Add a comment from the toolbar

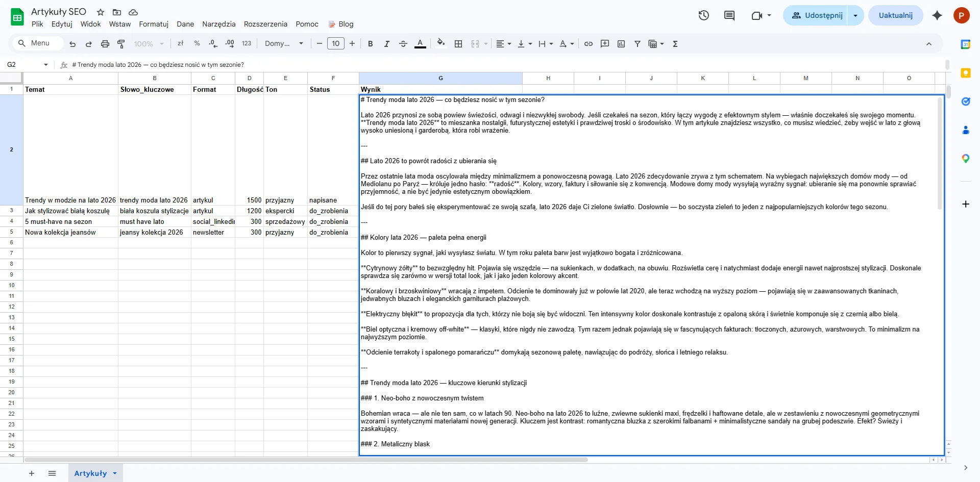pos(605,44)
